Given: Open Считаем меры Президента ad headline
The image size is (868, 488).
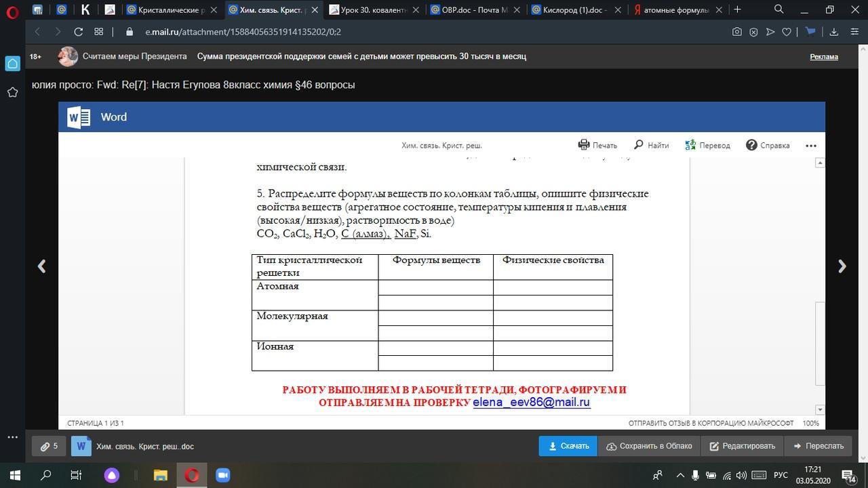Looking at the screenshot, I should point(134,56).
